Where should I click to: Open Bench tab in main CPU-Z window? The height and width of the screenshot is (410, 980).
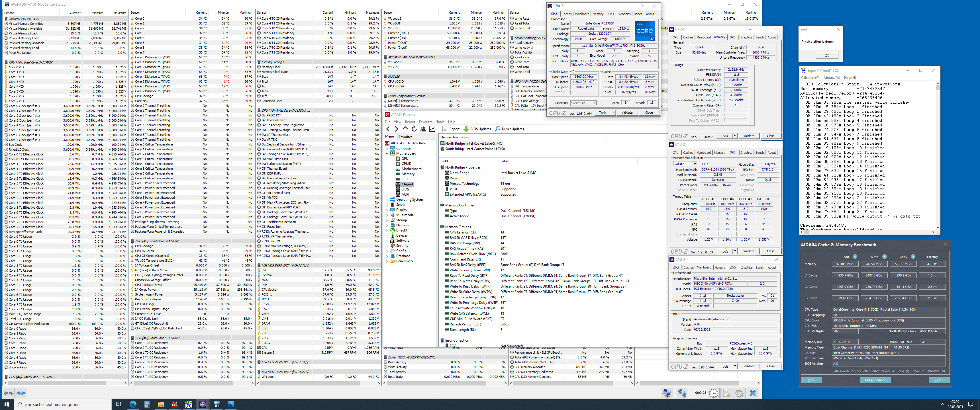[x=638, y=14]
